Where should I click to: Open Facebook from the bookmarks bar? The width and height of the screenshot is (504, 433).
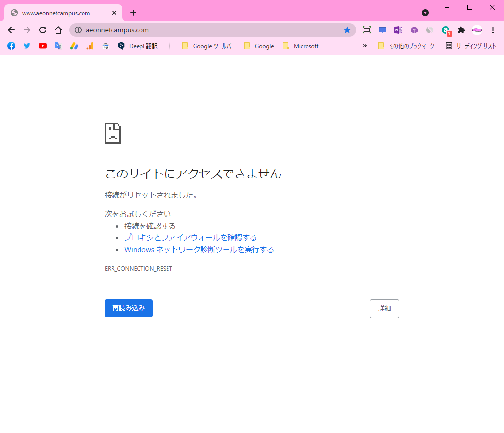(x=11, y=46)
